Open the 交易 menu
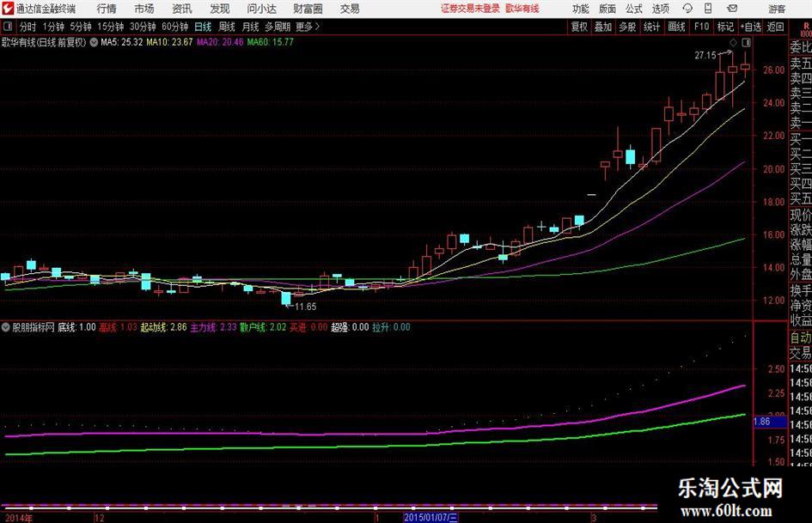Image resolution: width=812 pixels, height=523 pixels. click(x=350, y=9)
